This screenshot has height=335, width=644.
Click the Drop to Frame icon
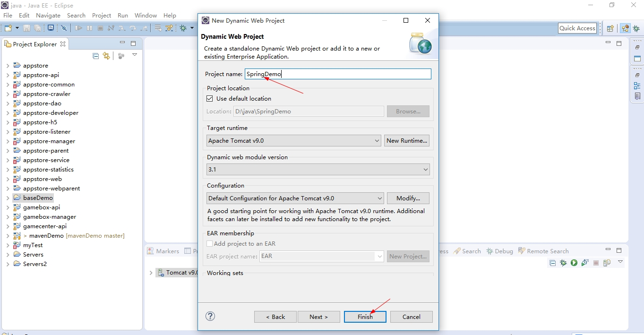158,28
